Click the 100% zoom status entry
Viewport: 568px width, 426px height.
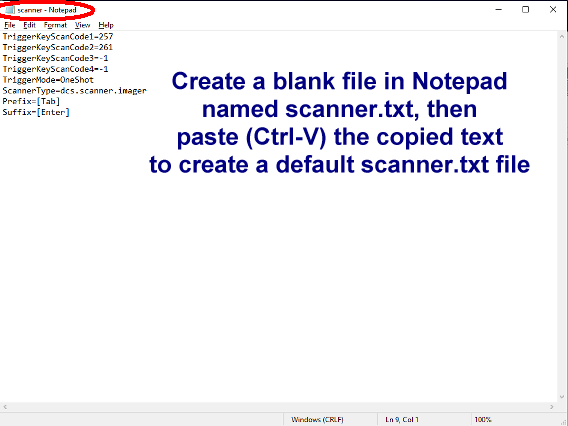pos(483,419)
